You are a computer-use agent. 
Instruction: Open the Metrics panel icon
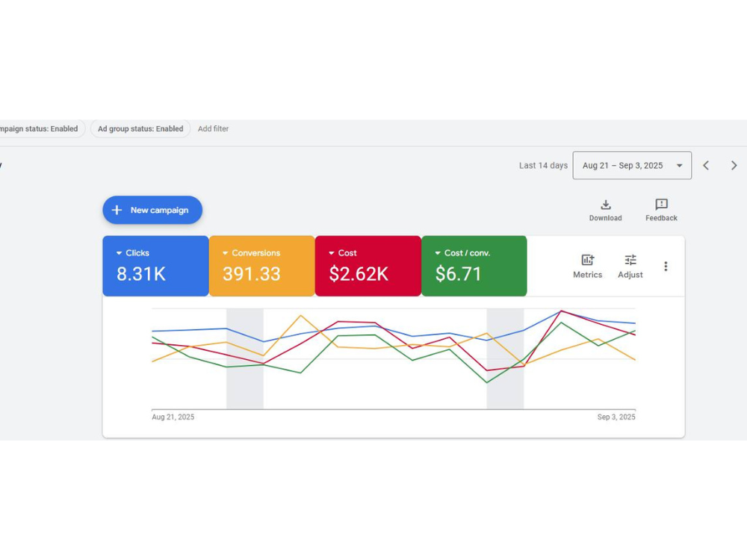tap(587, 261)
